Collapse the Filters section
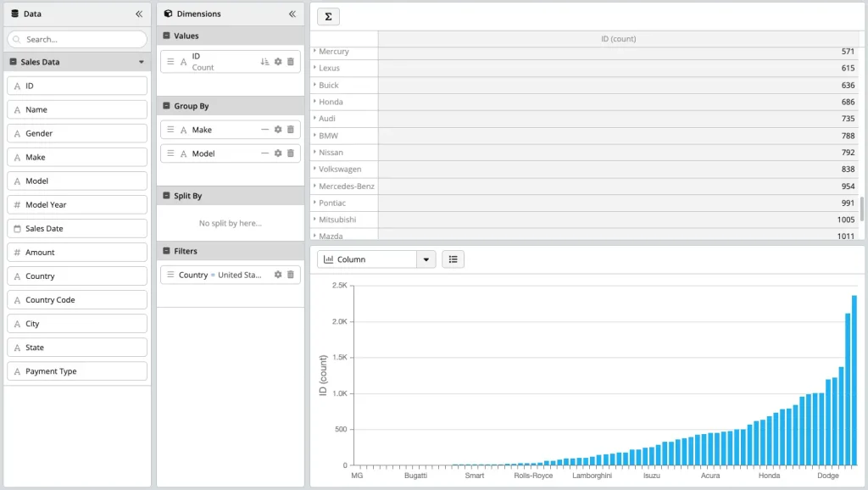 click(x=167, y=251)
